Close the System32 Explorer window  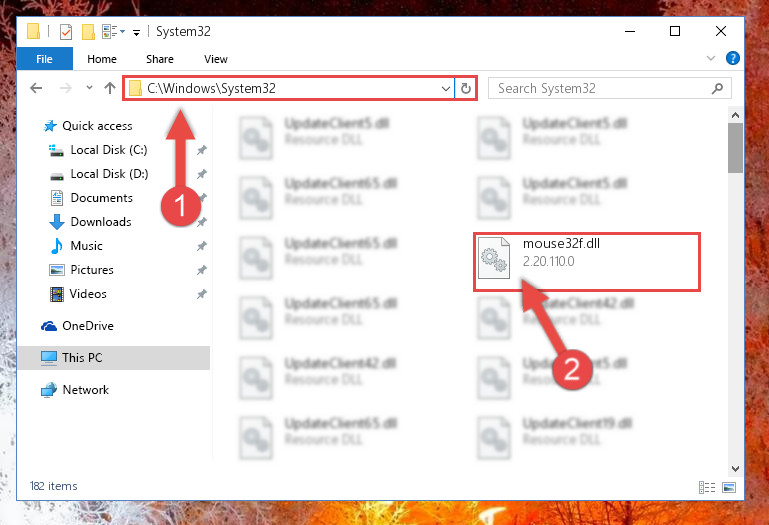coord(720,31)
